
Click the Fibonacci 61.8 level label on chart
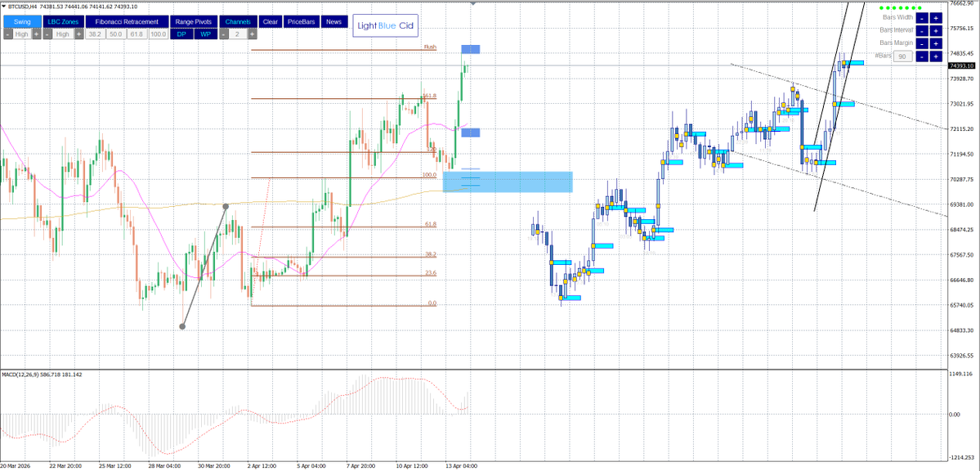[430, 224]
